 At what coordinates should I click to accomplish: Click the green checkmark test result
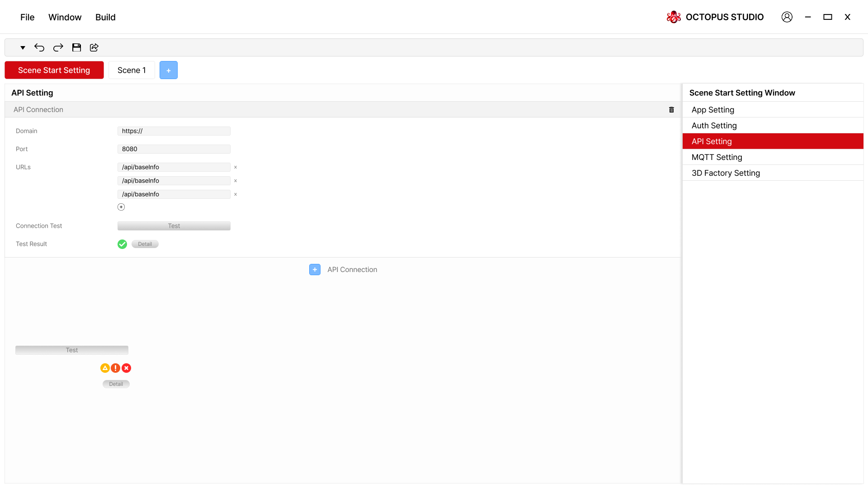click(122, 244)
